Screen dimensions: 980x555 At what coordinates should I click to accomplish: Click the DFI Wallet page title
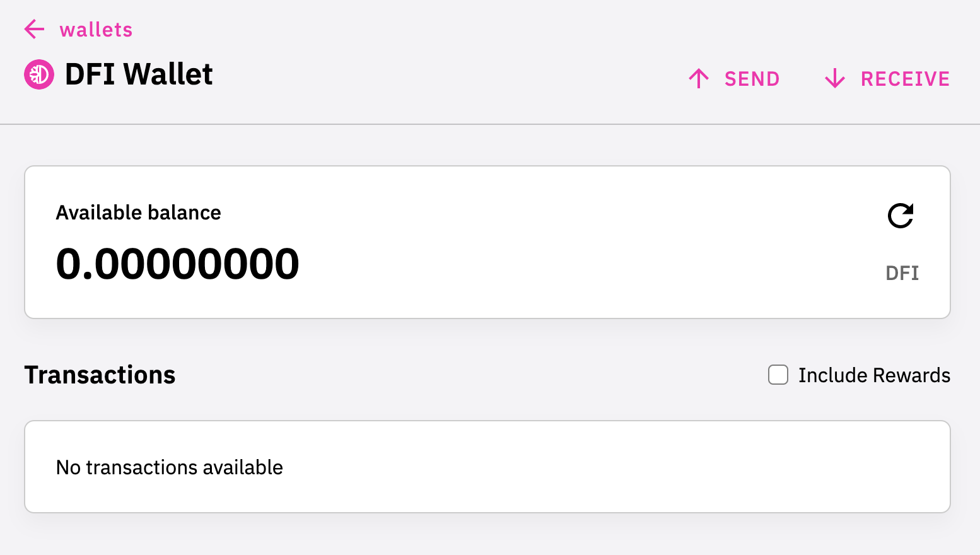tap(139, 74)
